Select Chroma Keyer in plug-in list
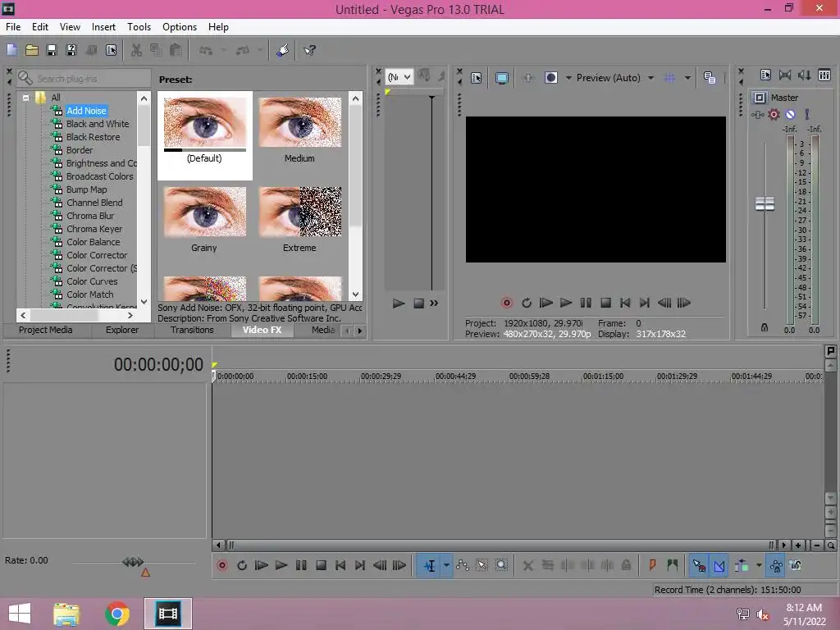This screenshot has width=840, height=630. tap(94, 229)
